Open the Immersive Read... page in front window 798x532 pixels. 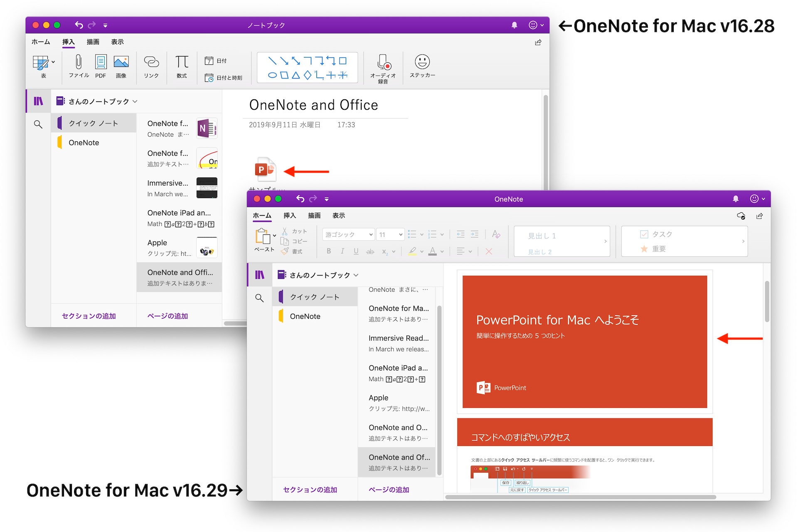pyautogui.click(x=397, y=343)
